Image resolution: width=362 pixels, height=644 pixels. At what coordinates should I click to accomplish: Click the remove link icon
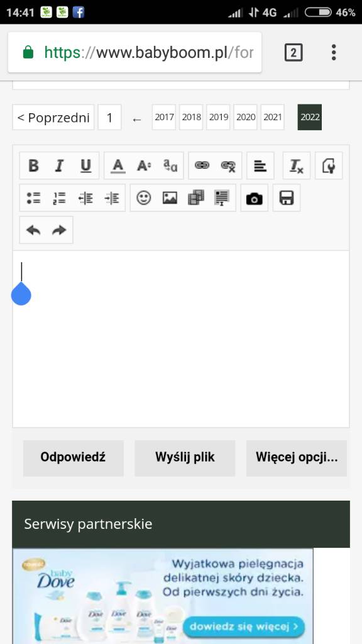(x=228, y=166)
